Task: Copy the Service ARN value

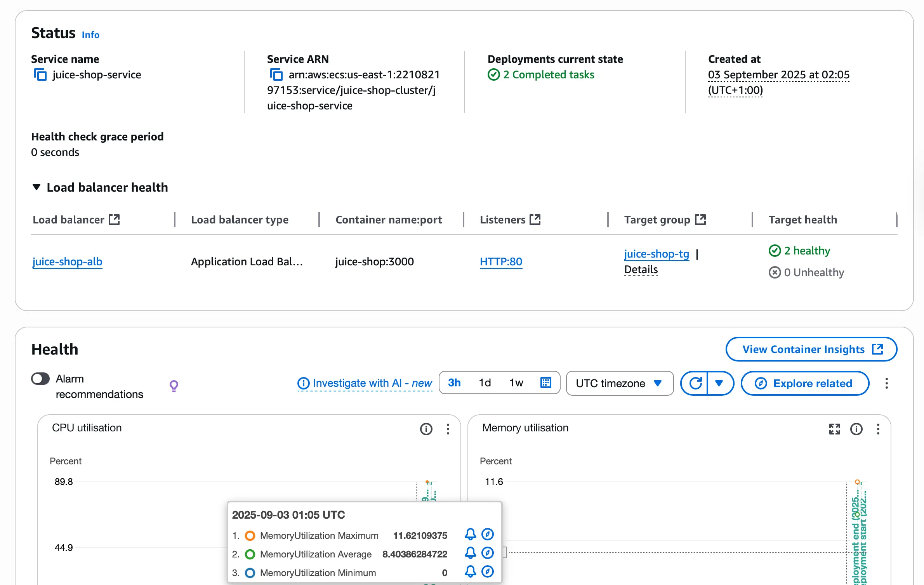Action: click(x=276, y=74)
